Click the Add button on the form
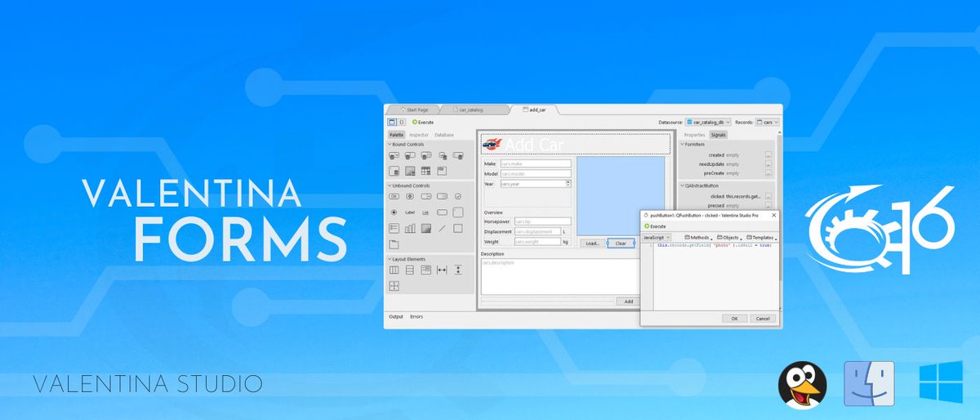Viewport: 980px width, 420px height. tap(629, 301)
